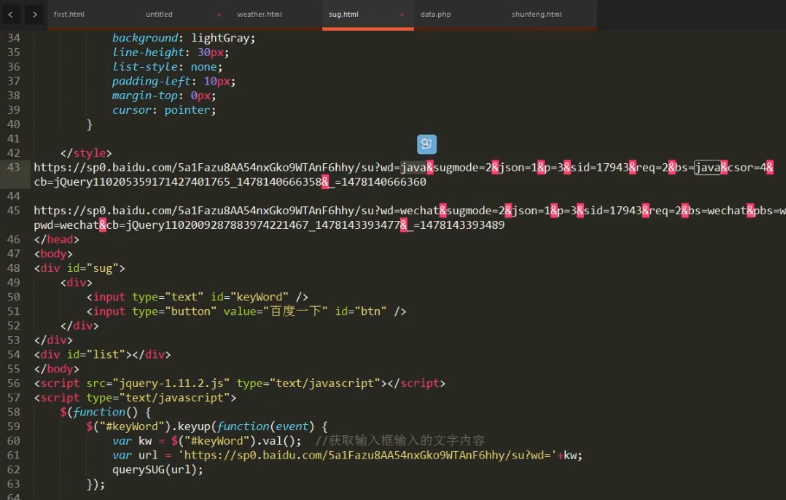Click the input line with id="keyWord"

(197, 297)
